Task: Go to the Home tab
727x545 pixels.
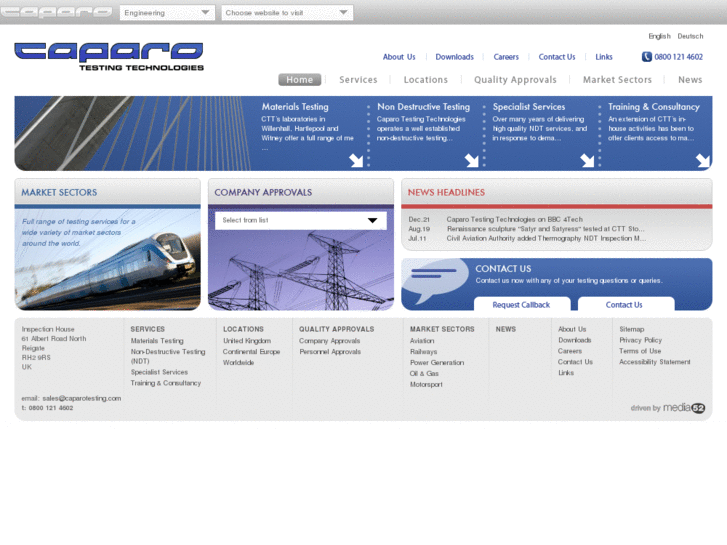Action: point(300,80)
